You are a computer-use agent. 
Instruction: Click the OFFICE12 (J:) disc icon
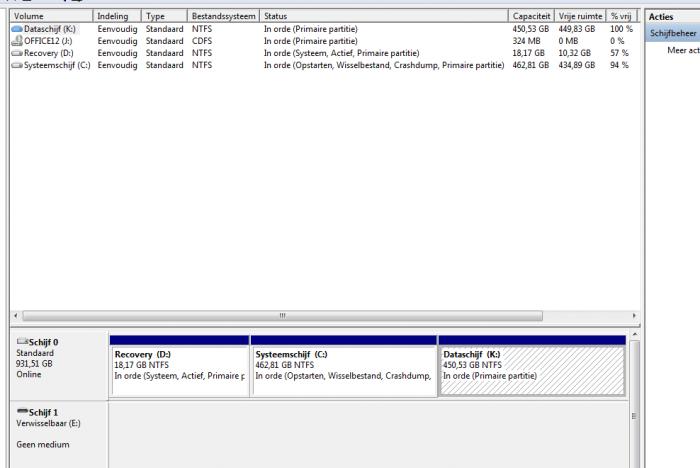17,41
